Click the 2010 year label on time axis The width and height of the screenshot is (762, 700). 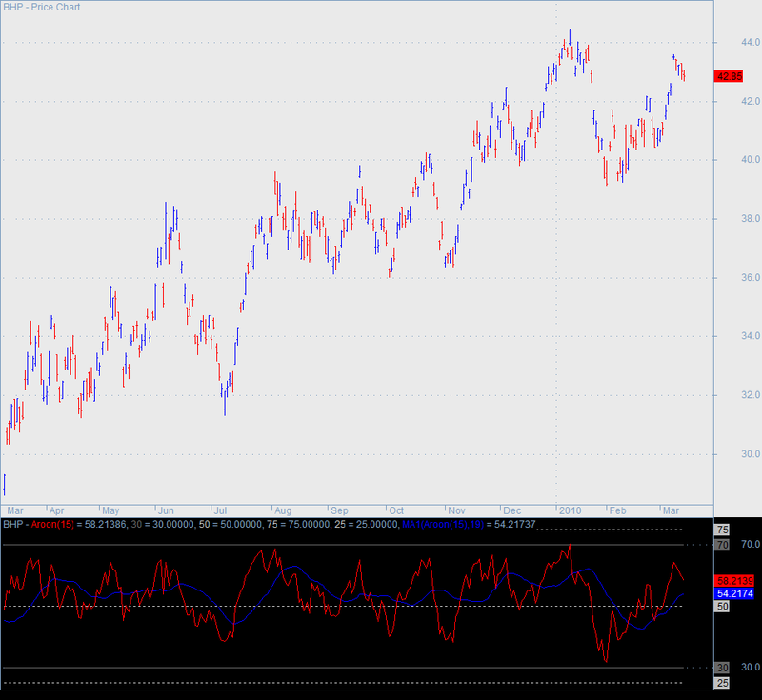570,511
